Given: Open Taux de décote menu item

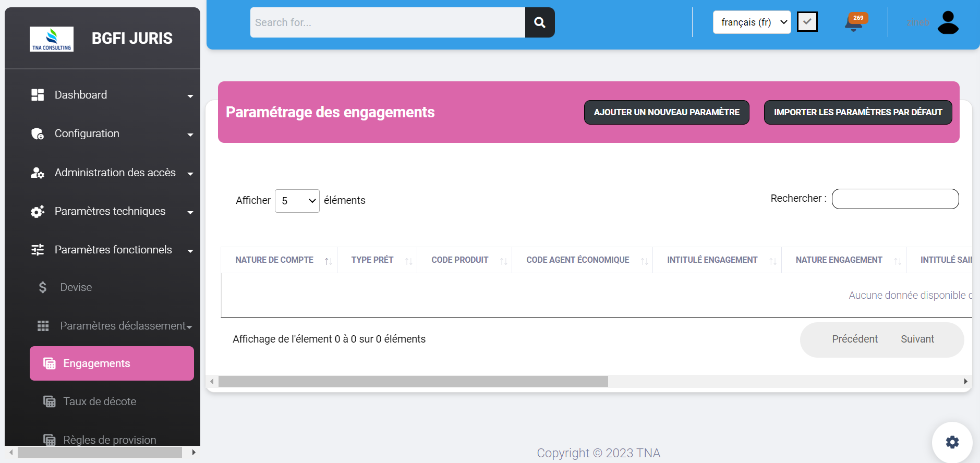Looking at the screenshot, I should click(100, 401).
